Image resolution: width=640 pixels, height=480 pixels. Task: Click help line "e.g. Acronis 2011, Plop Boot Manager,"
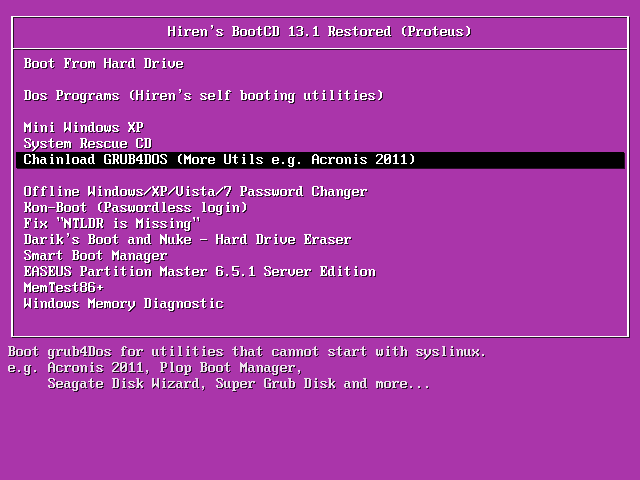pos(155,368)
